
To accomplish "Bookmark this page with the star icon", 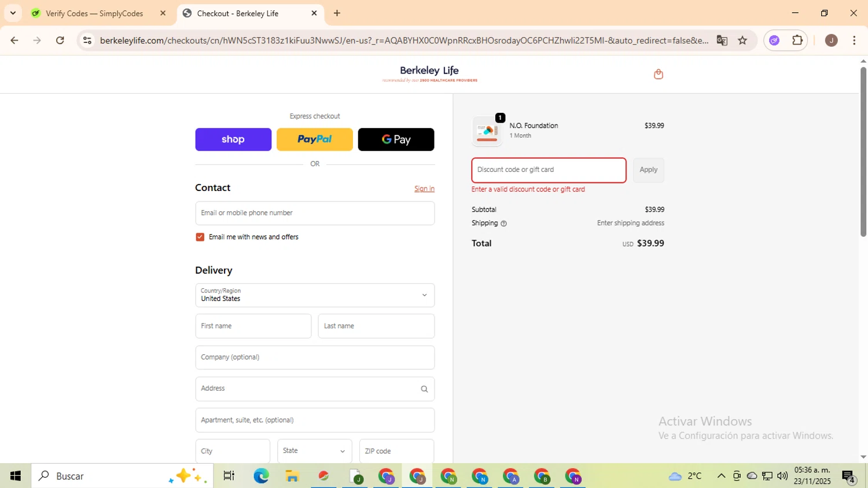I will pos(742,41).
